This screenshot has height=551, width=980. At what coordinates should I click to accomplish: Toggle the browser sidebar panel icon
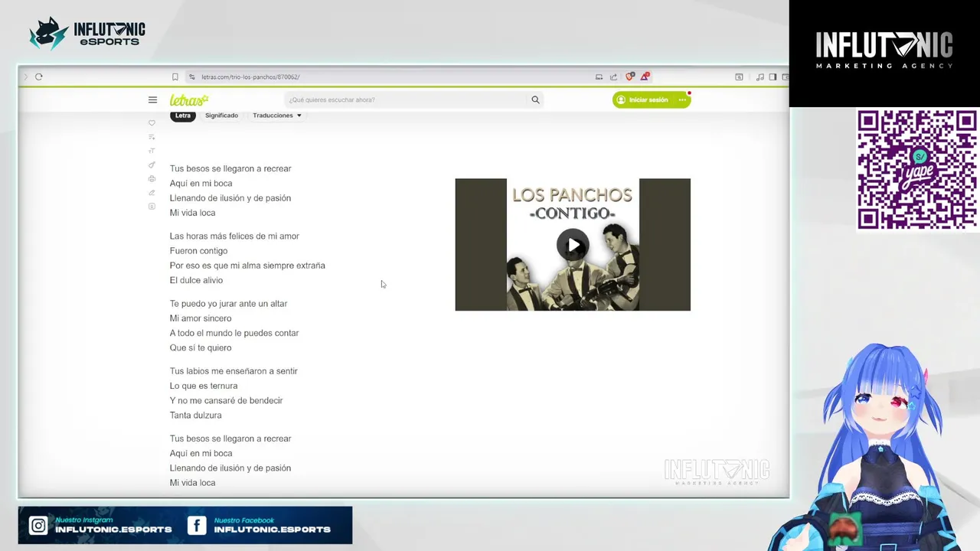(773, 77)
